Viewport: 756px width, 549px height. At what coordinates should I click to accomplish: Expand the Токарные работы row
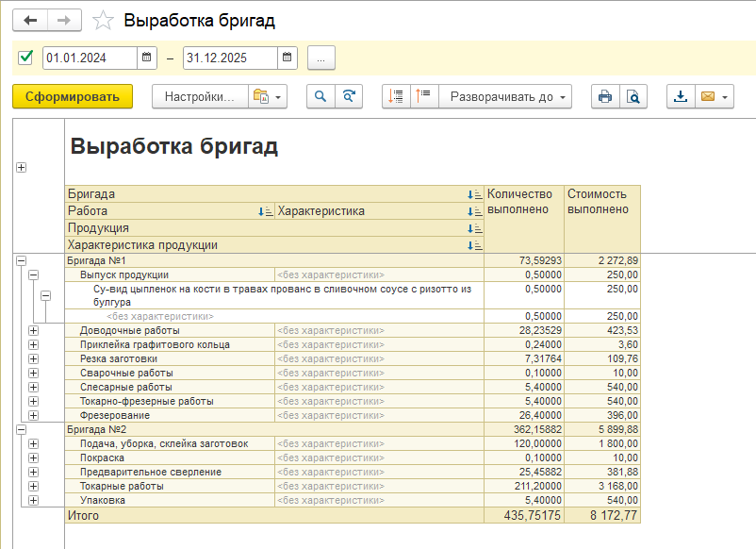tap(33, 487)
